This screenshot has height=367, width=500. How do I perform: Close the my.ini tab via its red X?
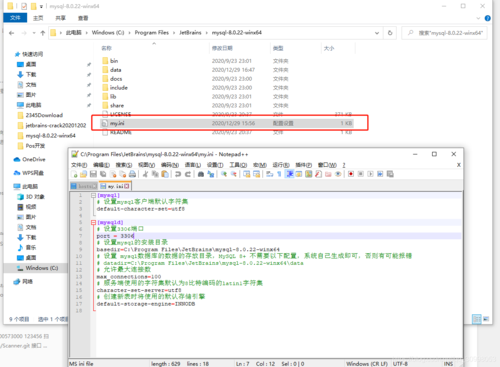click(x=127, y=186)
